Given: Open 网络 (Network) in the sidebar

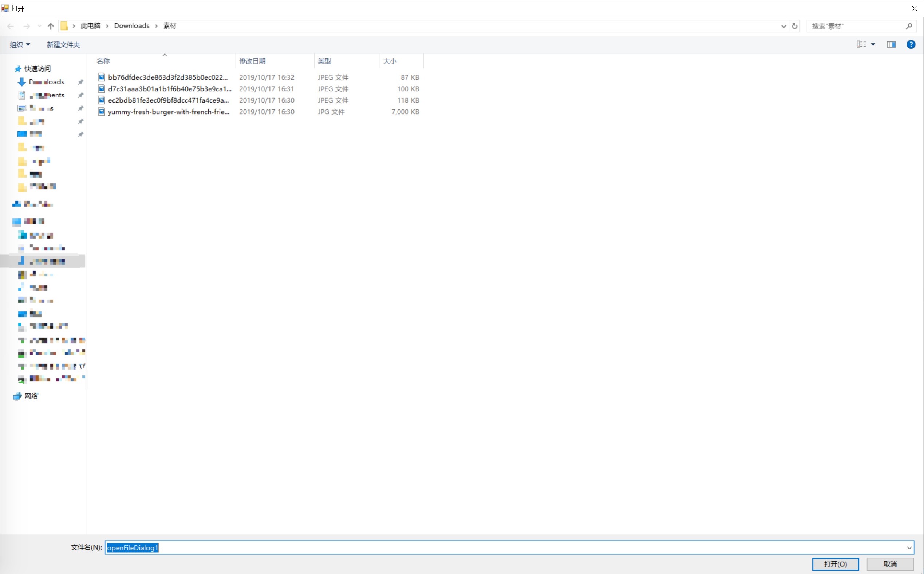Looking at the screenshot, I should coord(31,395).
